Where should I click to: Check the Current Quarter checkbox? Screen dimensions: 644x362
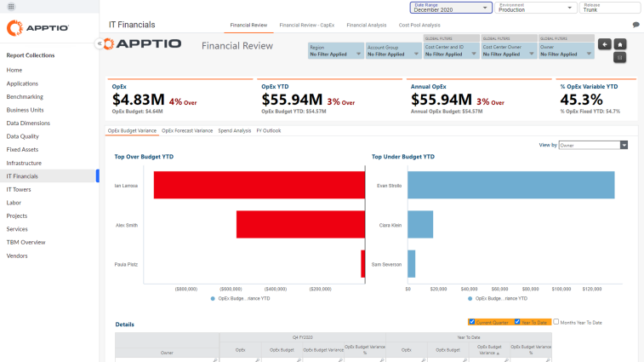point(472,322)
